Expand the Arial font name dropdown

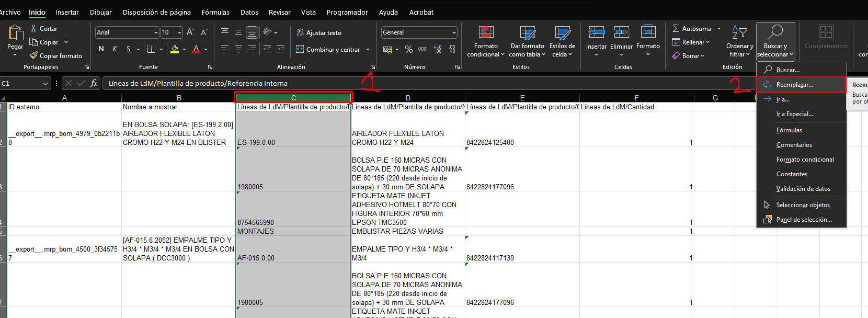coord(156,32)
